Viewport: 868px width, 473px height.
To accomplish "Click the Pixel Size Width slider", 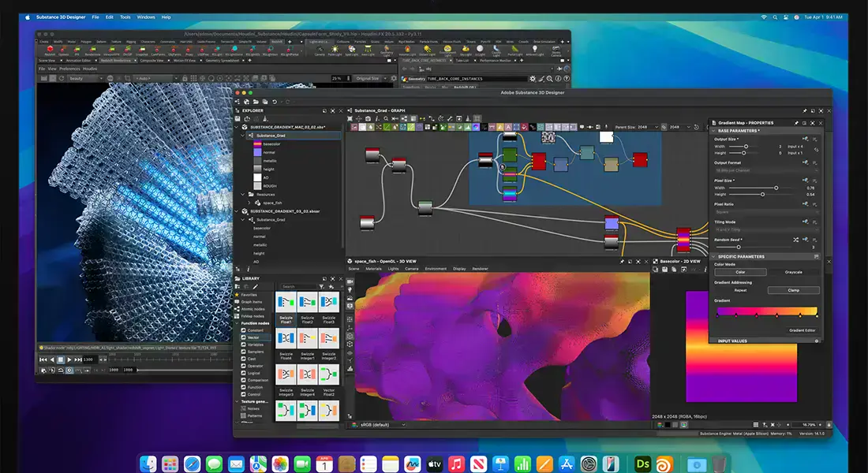I will (761, 188).
